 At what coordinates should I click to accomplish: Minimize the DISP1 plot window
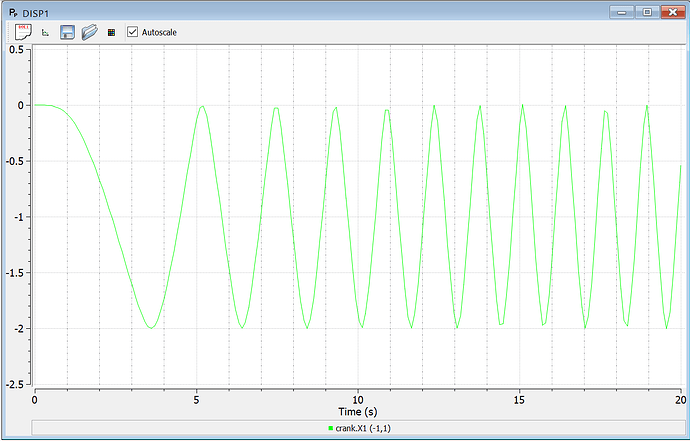[622, 12]
